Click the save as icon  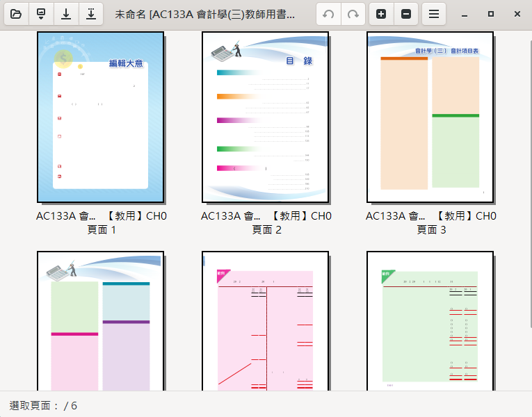[91, 14]
